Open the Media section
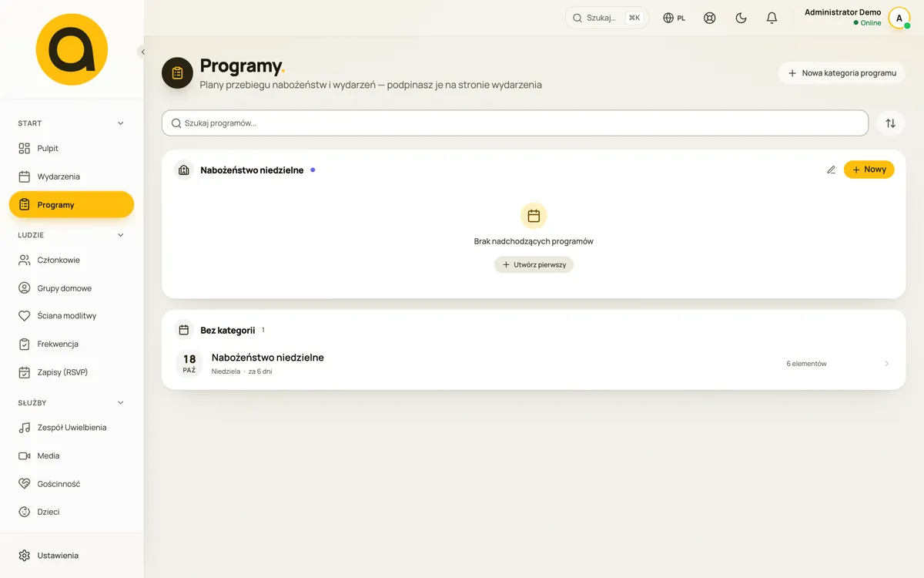 point(72,455)
